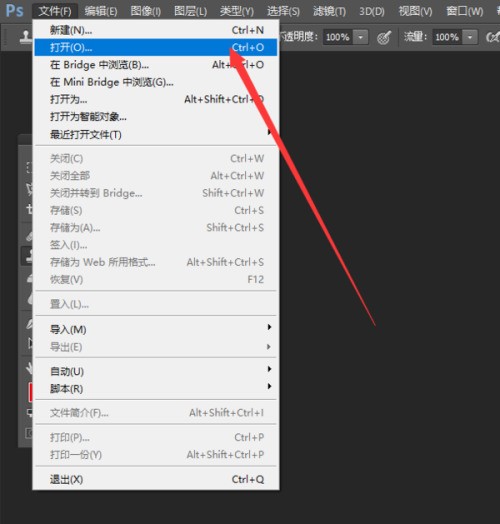Screen dimensions: 500x524
Task: Open the opacity 100% dropdown arrow
Action: [361, 37]
